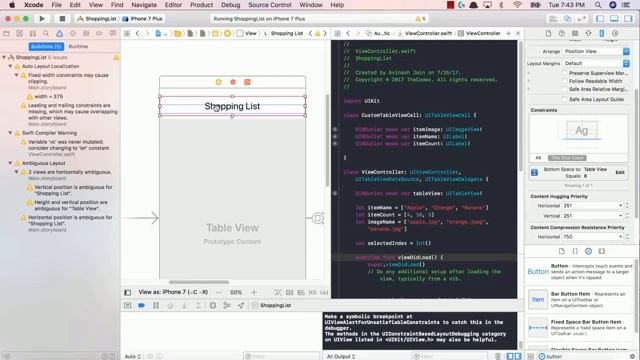The width and height of the screenshot is (640, 360).
Task: Collapse the Swift Compiler Warning group
Action: coord(10,133)
